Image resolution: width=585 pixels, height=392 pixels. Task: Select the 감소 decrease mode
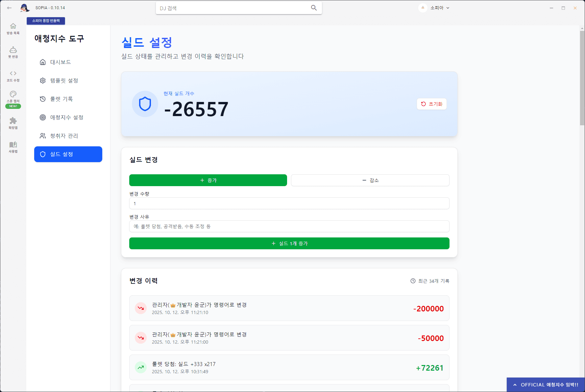pos(370,180)
